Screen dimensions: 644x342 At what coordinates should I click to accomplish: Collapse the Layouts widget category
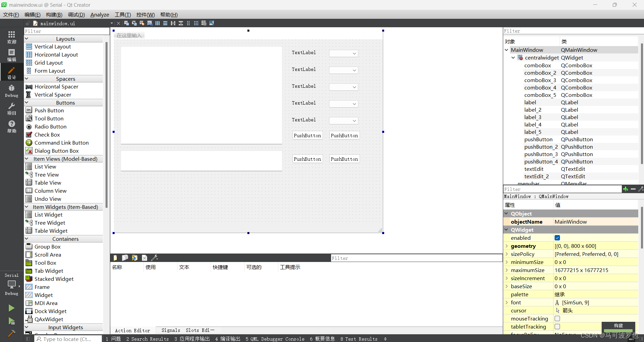pos(27,39)
